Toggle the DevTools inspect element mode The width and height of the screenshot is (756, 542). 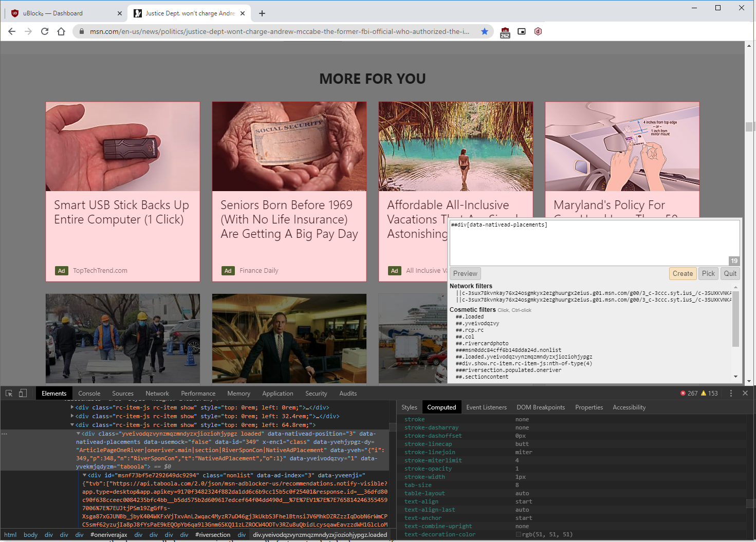pyautogui.click(x=8, y=393)
